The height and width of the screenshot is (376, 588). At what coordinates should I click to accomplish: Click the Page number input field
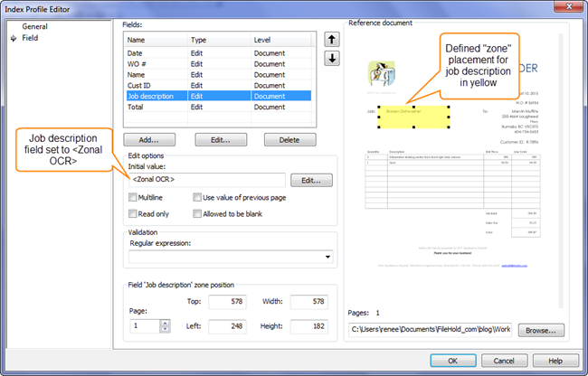(146, 326)
